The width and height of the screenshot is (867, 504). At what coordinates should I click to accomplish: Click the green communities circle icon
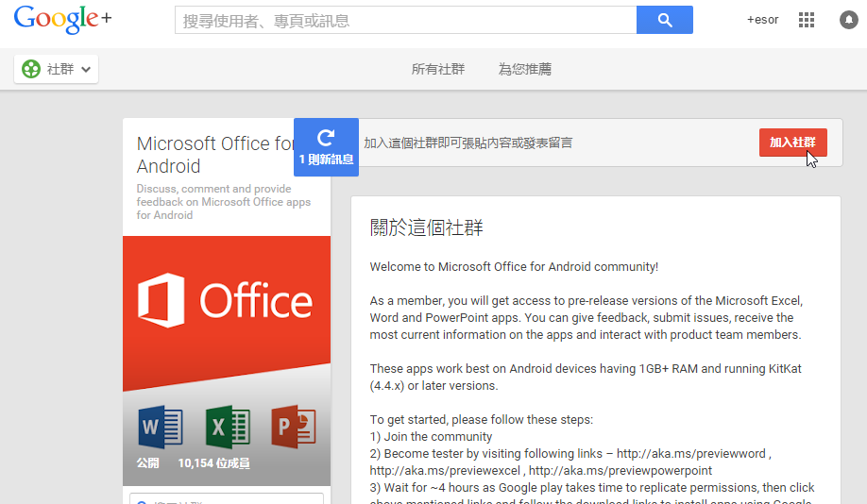click(31, 69)
